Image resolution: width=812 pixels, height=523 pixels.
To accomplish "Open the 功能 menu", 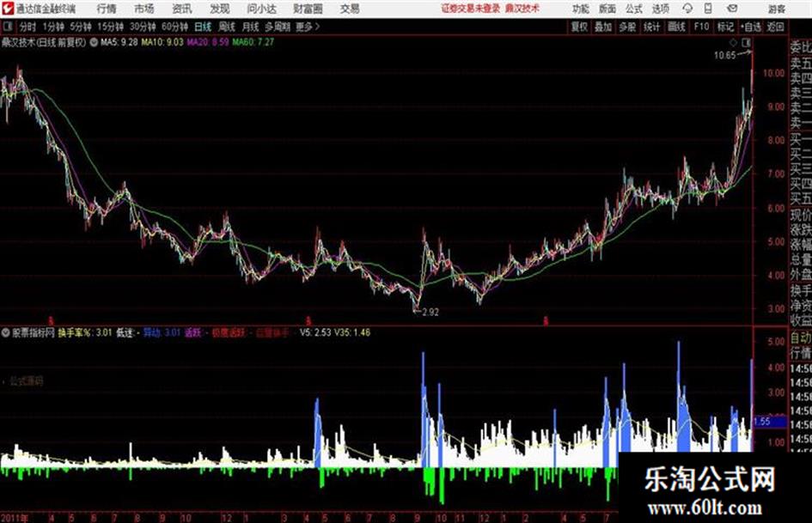I will coord(581,9).
